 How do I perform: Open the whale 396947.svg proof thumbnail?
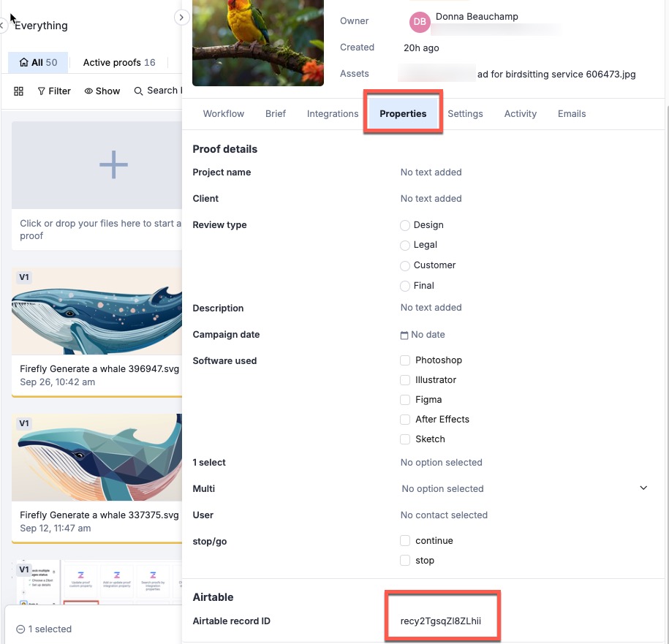click(x=97, y=311)
